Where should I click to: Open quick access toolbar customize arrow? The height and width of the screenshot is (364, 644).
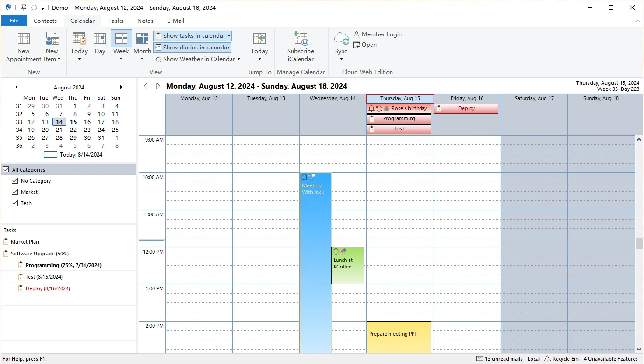point(42,8)
